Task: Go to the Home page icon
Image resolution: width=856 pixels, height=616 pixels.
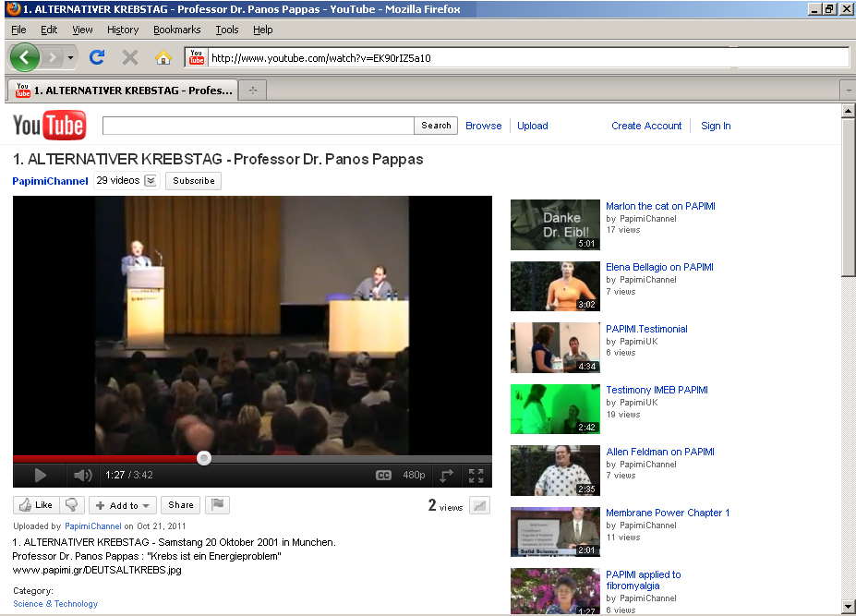Action: (x=163, y=56)
